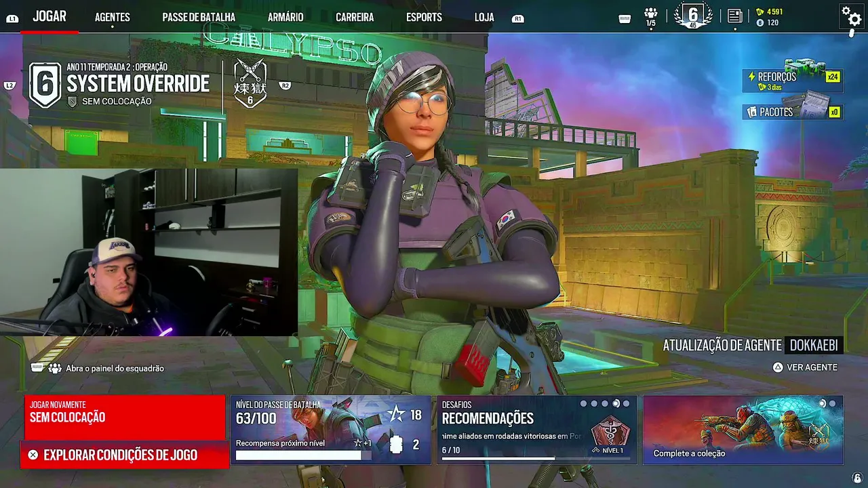Open the Carreira tab
The width and height of the screenshot is (868, 488).
[355, 17]
